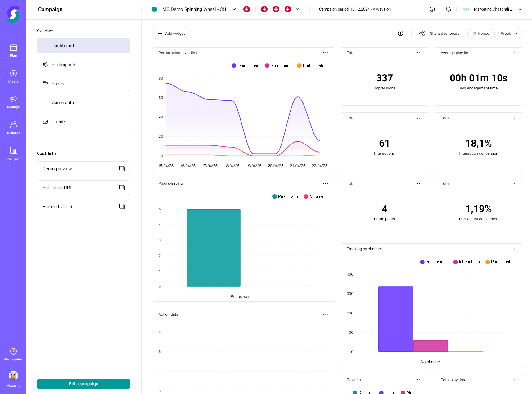Open the Marketing Chäschtli account dropdown
The height and width of the screenshot is (394, 532).
[x=520, y=9]
